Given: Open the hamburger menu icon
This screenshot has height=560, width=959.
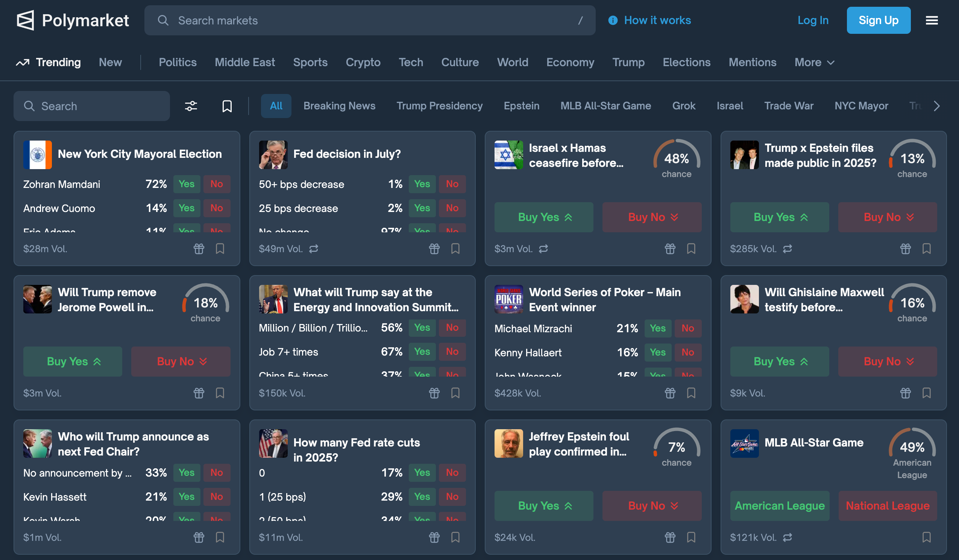Looking at the screenshot, I should click(931, 20).
